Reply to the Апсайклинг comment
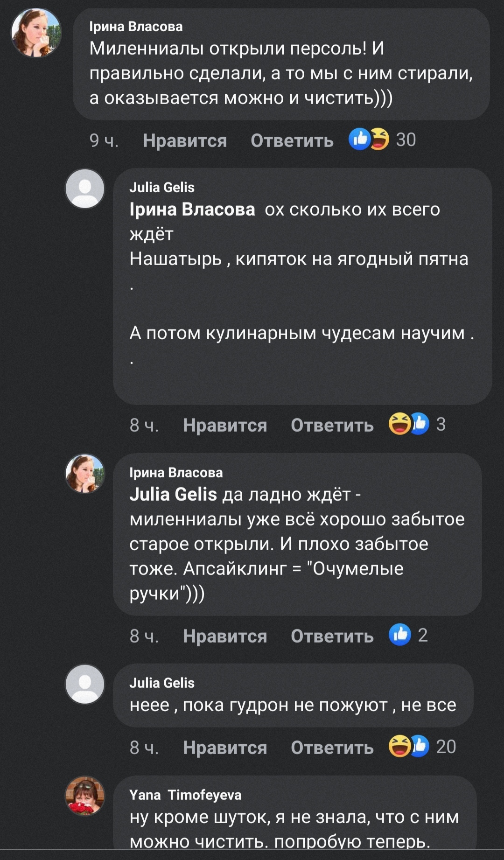This screenshot has width=504, height=860. pyautogui.click(x=332, y=636)
